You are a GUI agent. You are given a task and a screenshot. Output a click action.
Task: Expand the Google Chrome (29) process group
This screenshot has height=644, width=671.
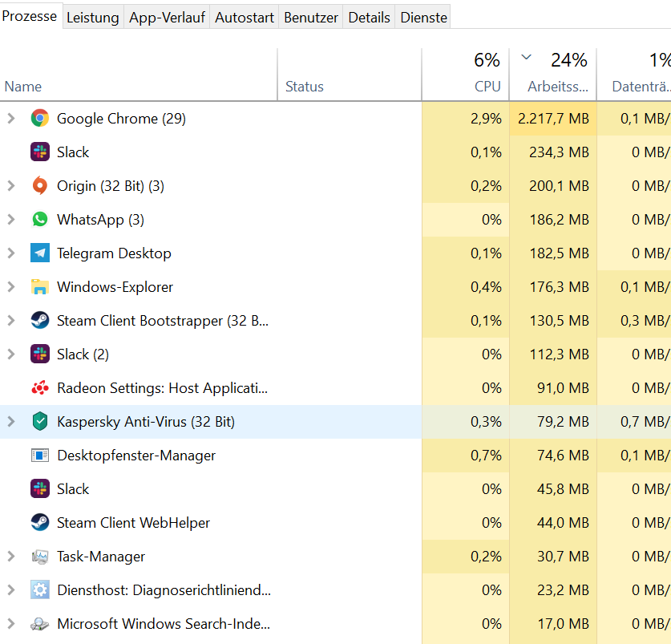[11, 118]
